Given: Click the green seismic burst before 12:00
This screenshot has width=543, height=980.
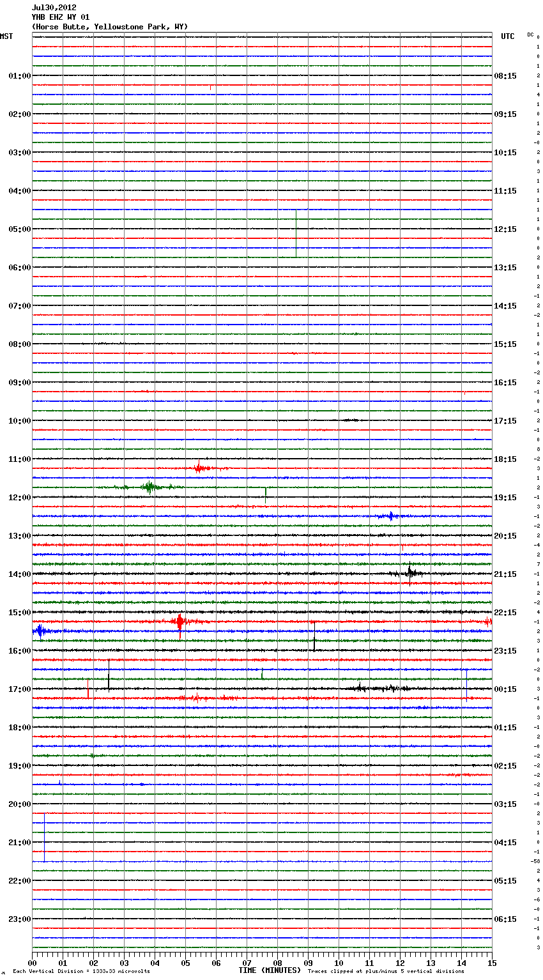Looking at the screenshot, I should tap(149, 487).
